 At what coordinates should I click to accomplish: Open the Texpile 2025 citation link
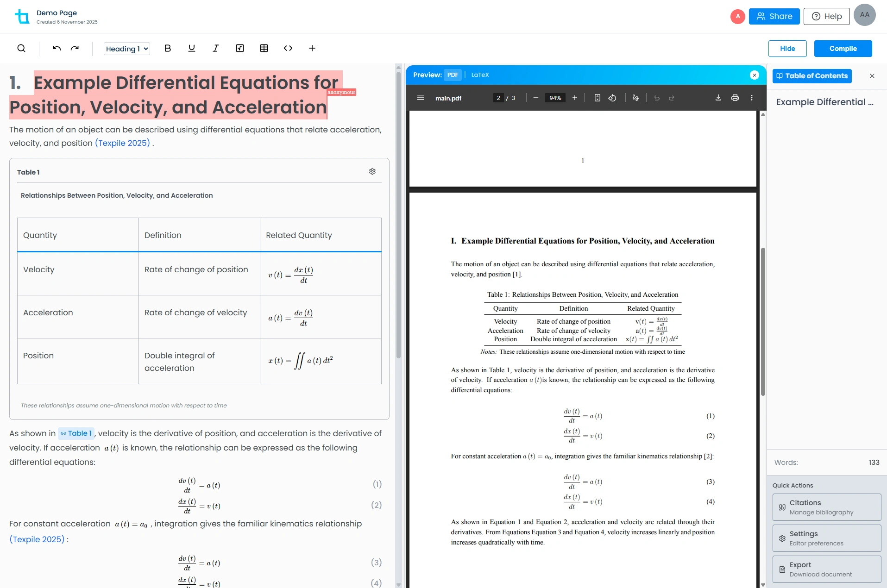click(x=123, y=143)
